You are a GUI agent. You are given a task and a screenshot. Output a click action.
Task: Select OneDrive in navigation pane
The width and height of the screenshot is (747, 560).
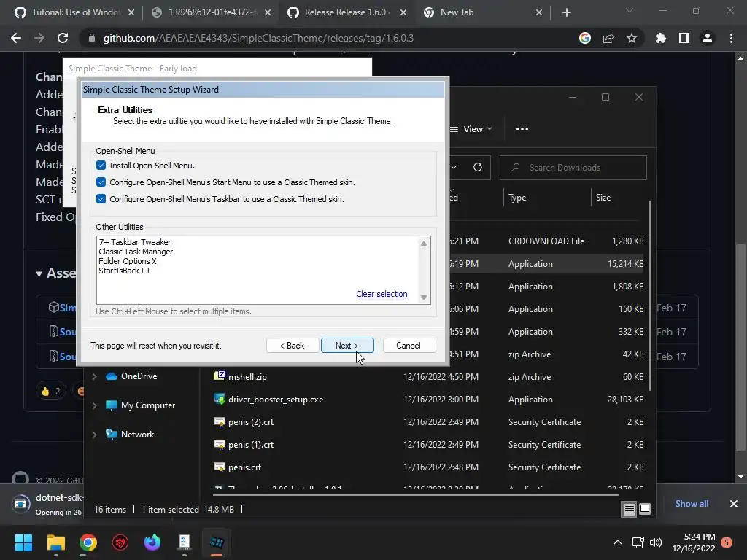[139, 376]
